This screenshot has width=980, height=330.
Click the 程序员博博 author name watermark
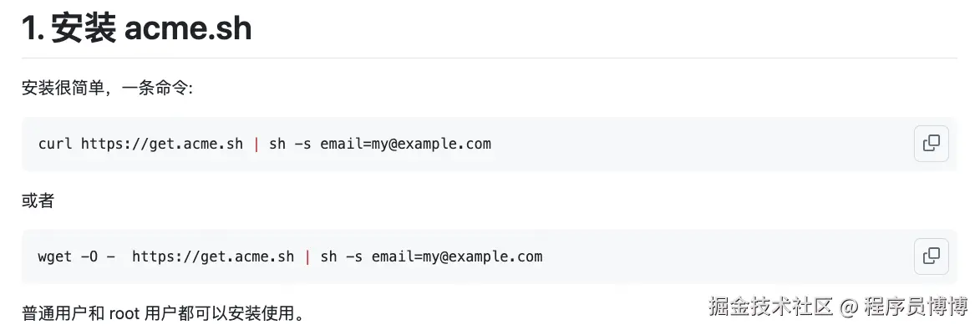pyautogui.click(x=917, y=307)
